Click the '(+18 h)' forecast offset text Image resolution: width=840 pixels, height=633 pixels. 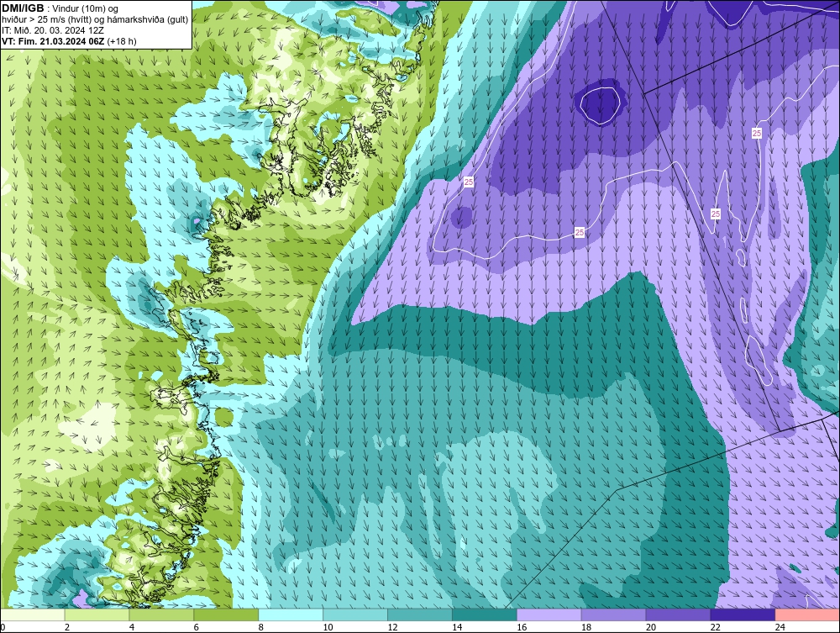point(122,41)
